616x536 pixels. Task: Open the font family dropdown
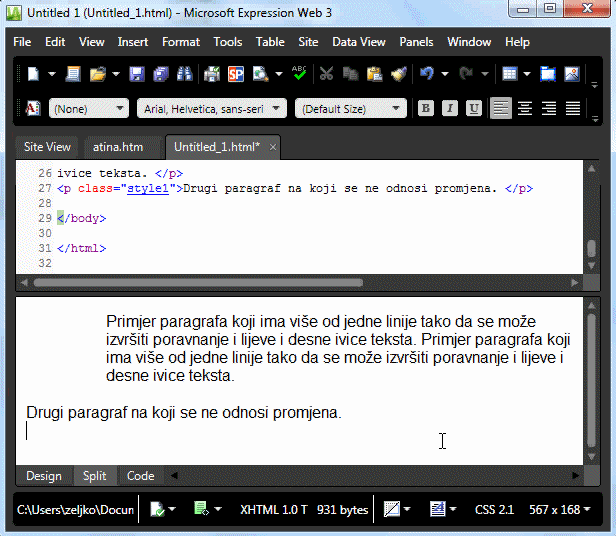point(211,108)
